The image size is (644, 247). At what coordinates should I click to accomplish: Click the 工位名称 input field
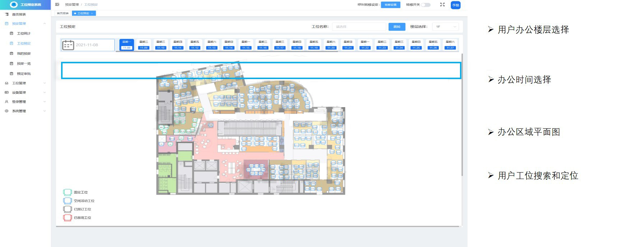pyautogui.click(x=358, y=27)
